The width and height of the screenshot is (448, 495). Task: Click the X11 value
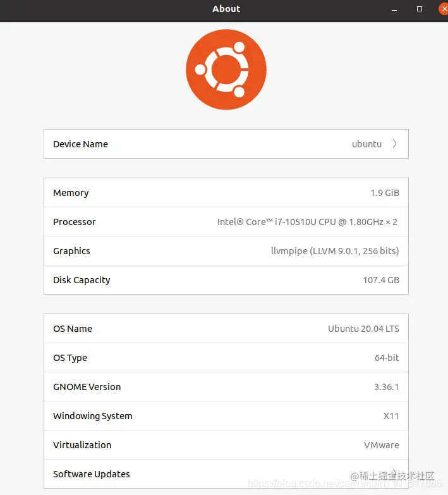pos(391,416)
